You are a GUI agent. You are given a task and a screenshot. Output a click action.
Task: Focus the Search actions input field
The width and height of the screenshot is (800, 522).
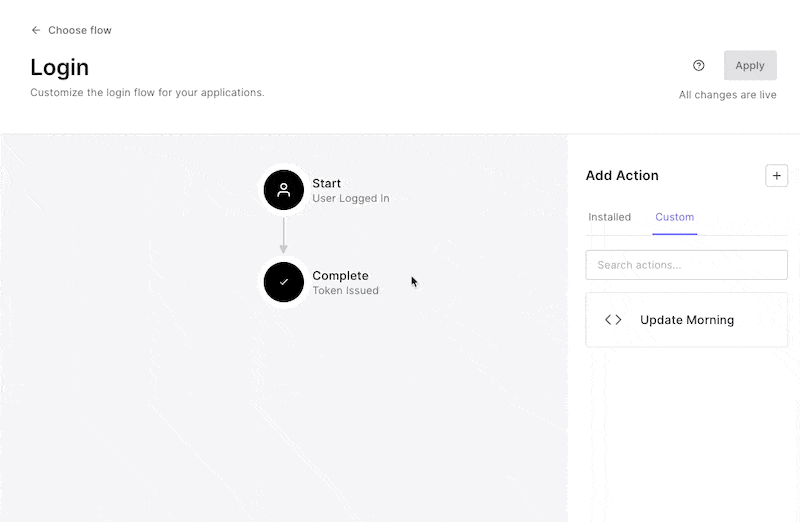pyautogui.click(x=686, y=265)
